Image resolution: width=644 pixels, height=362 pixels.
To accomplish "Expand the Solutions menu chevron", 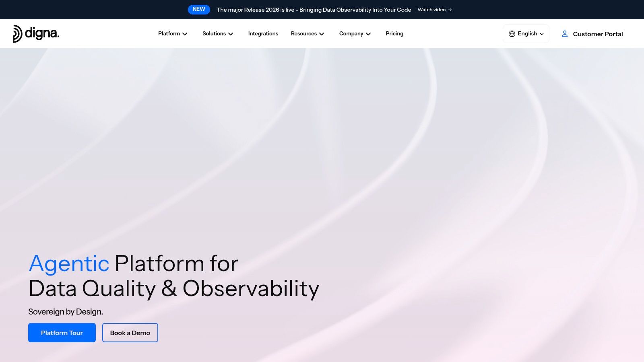I will pyautogui.click(x=231, y=34).
